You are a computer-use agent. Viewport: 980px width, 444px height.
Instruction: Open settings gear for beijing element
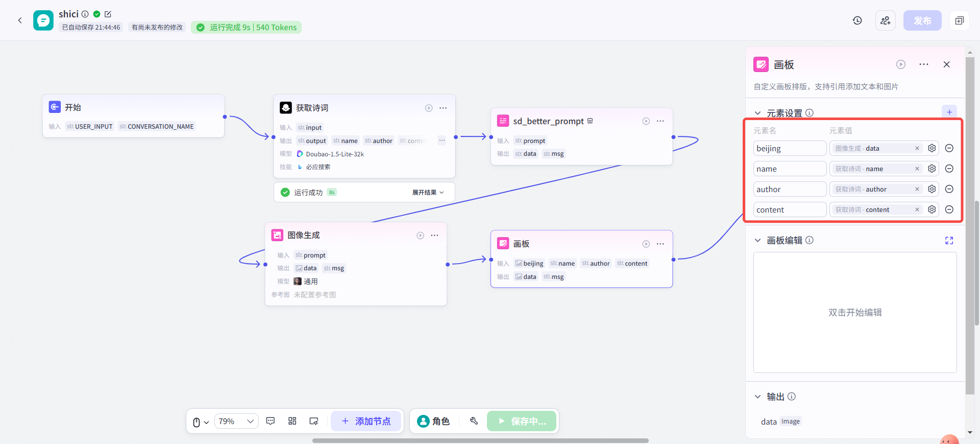pyautogui.click(x=932, y=148)
